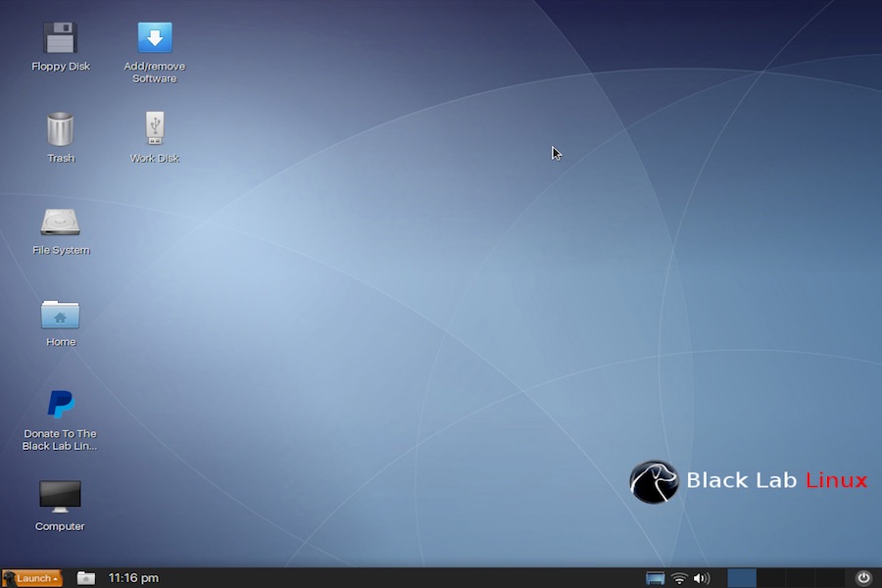Click the PayPal donate icon
This screenshot has width=882, height=588.
tap(60, 407)
